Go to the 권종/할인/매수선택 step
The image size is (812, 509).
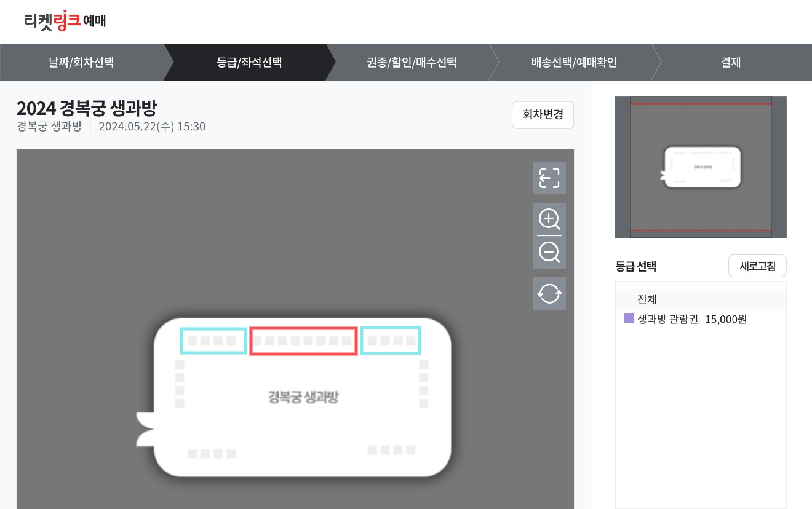[411, 61]
